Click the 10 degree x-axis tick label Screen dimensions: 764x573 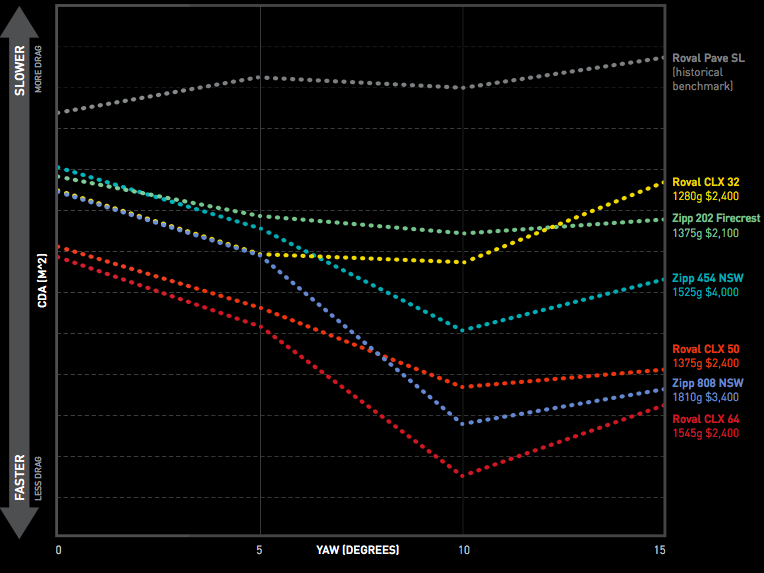pos(464,550)
